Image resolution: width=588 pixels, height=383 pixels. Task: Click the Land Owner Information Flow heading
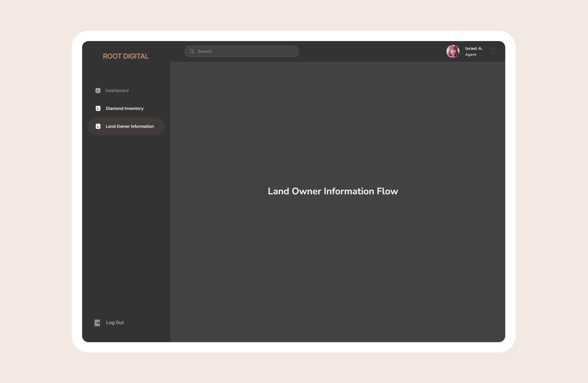333,191
